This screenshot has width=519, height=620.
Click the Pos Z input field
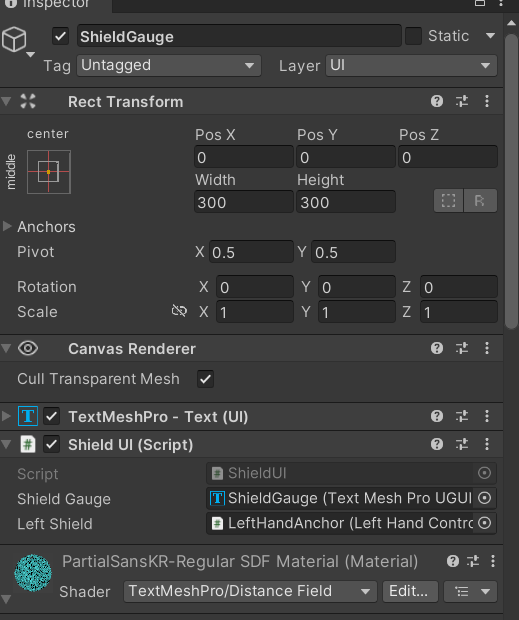point(448,157)
